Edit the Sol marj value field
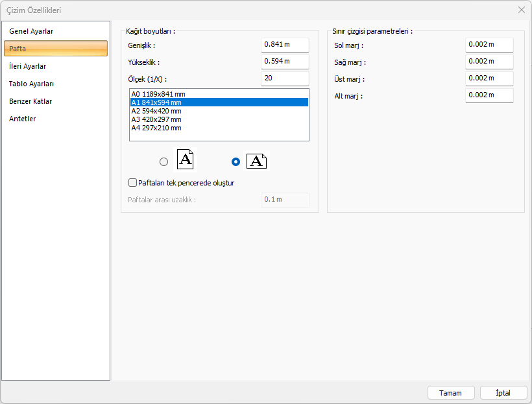The height and width of the screenshot is (404, 532). click(x=489, y=45)
